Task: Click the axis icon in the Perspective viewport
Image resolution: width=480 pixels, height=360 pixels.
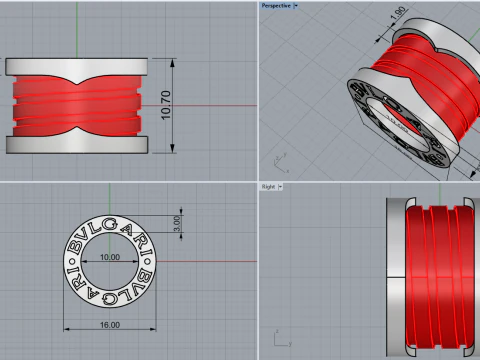Action: click(x=281, y=164)
